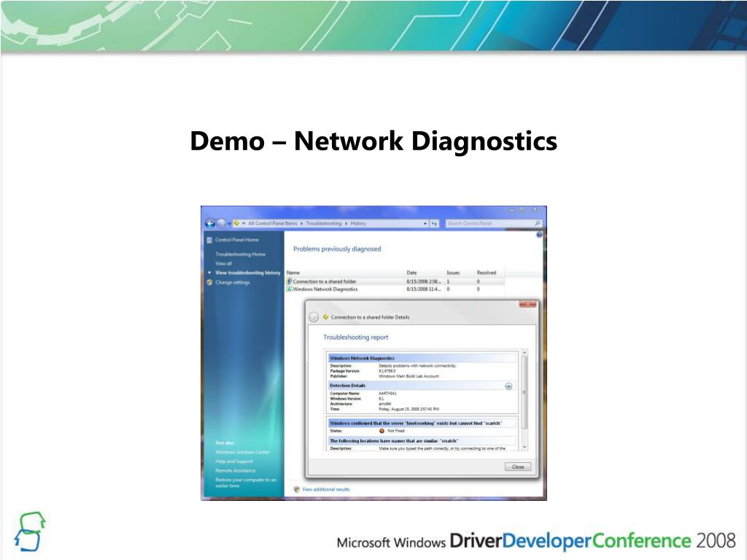Click 'Windows Network Diagnostics' report section header
The image size is (747, 560).
point(422,358)
